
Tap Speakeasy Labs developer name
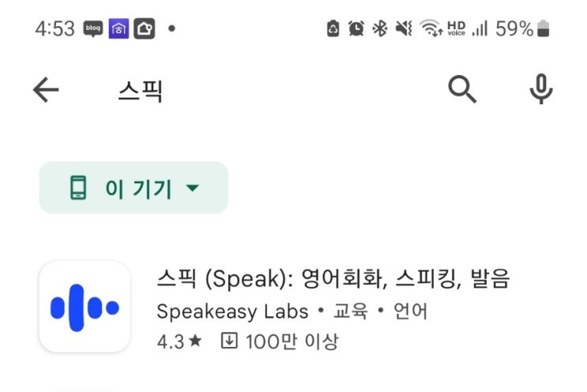(232, 311)
